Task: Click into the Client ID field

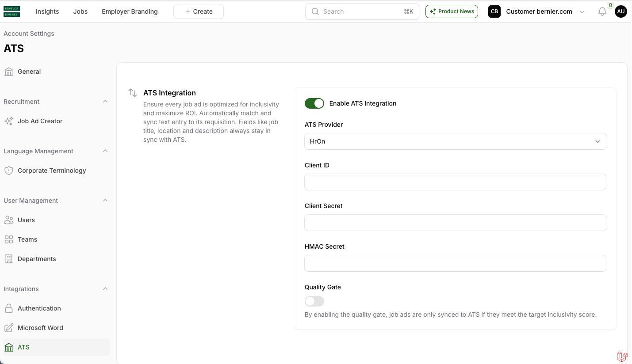Action: coord(455,182)
